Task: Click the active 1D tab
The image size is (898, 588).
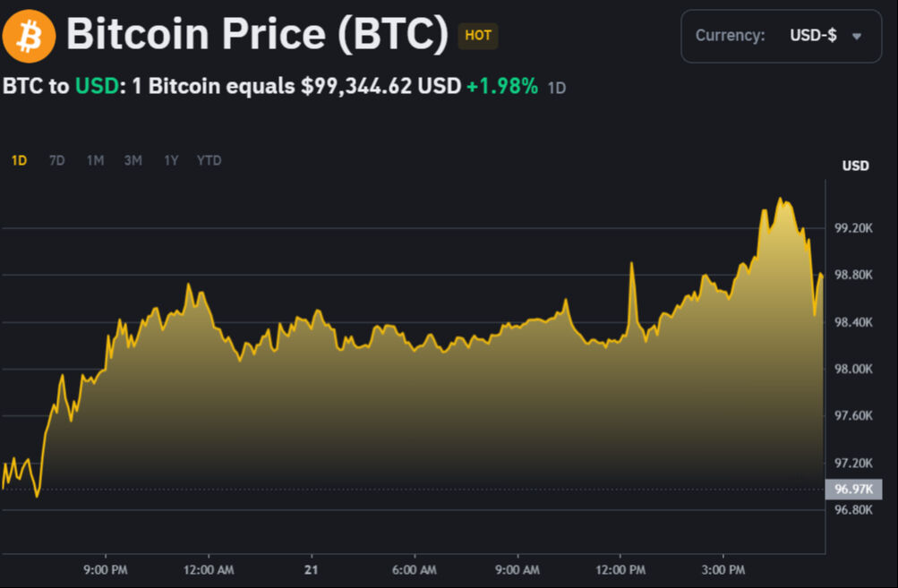Action: (x=18, y=159)
